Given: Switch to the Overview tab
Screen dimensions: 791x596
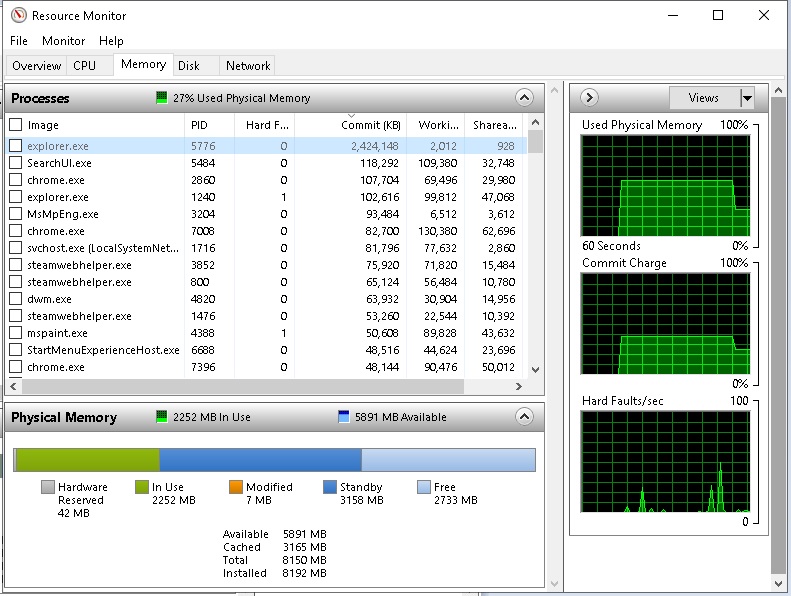Looking at the screenshot, I should 36,66.
